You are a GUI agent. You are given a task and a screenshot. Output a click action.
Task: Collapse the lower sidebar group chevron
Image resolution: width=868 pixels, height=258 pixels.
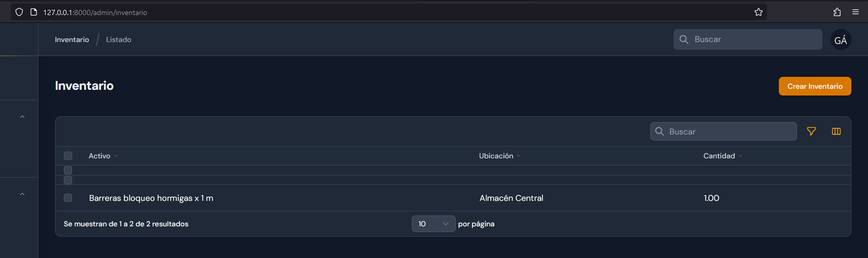point(22,194)
